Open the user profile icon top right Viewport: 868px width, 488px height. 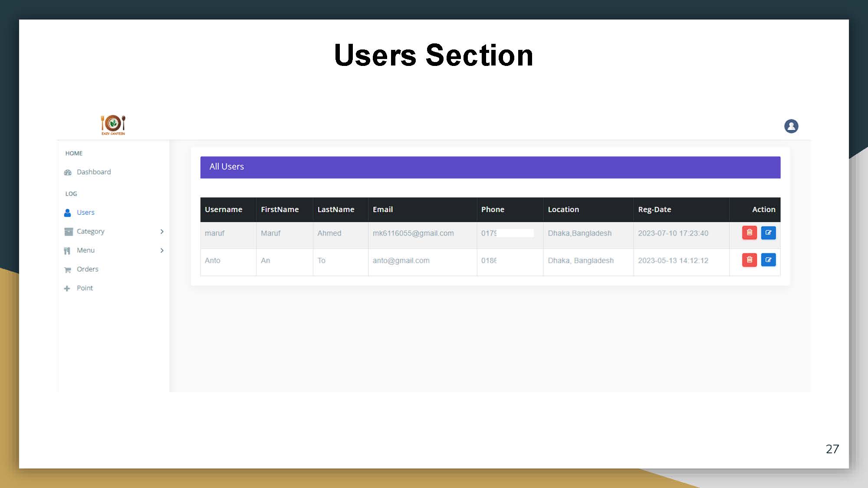point(791,126)
